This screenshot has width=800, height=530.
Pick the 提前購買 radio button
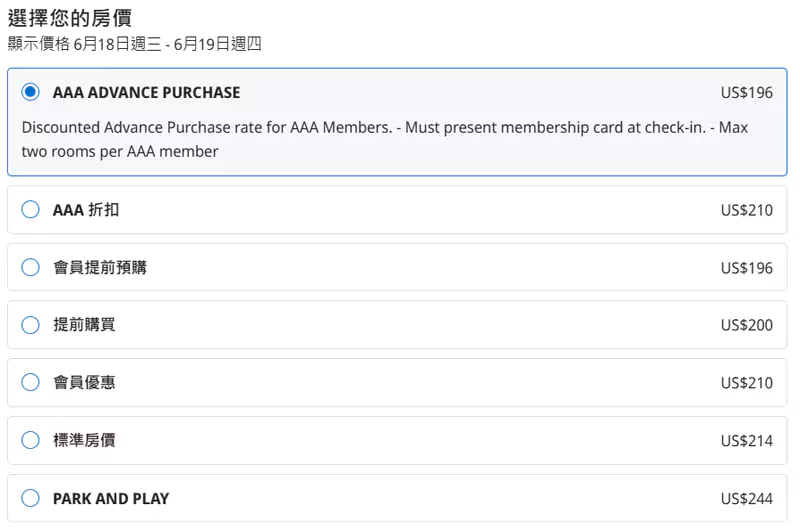click(31, 325)
